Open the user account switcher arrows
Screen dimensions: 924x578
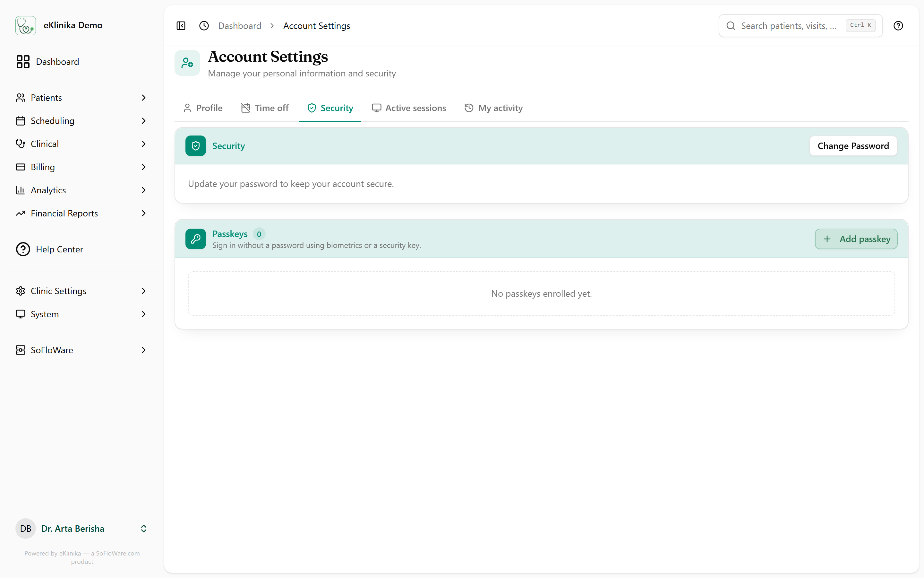(143, 529)
